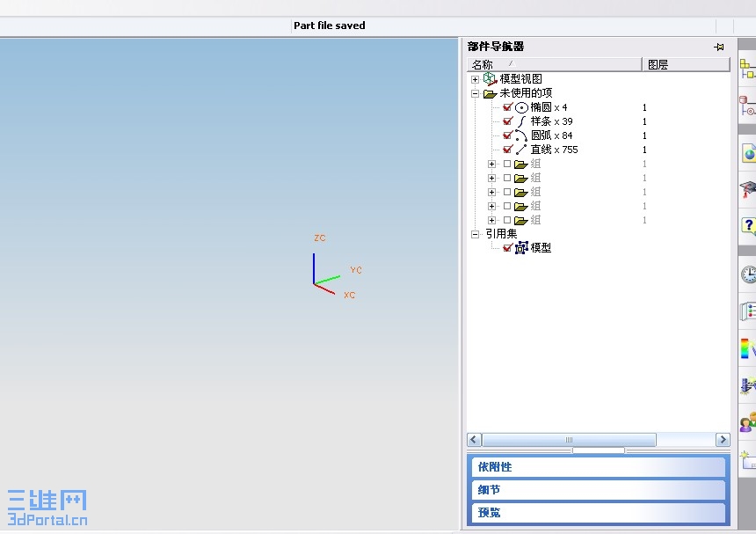756x534 pixels.
Task: Select the 未使用的项 tree item
Action: (526, 93)
